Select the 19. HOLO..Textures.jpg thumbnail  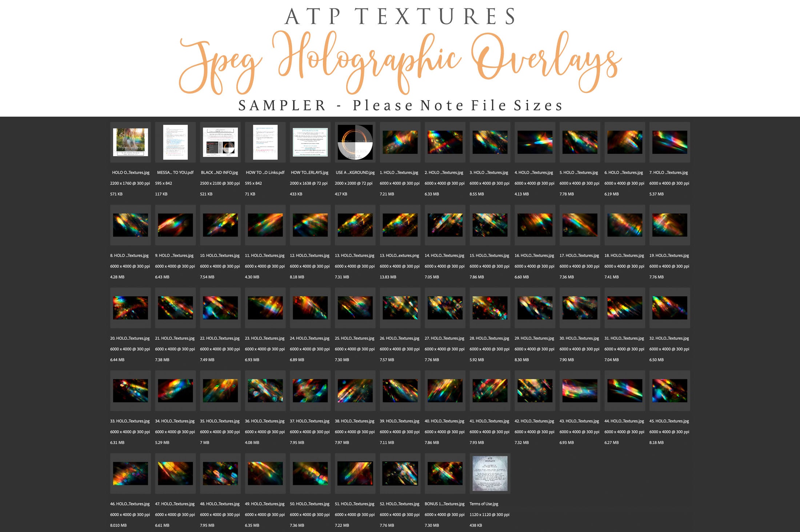click(x=669, y=225)
